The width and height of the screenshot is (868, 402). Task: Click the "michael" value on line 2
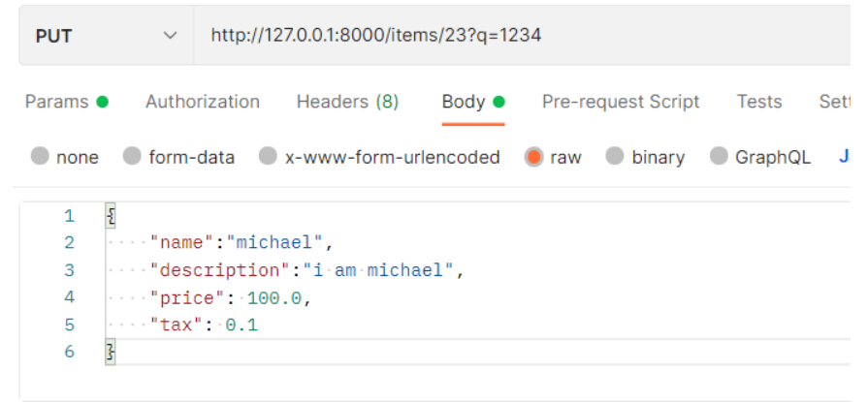pyautogui.click(x=274, y=243)
